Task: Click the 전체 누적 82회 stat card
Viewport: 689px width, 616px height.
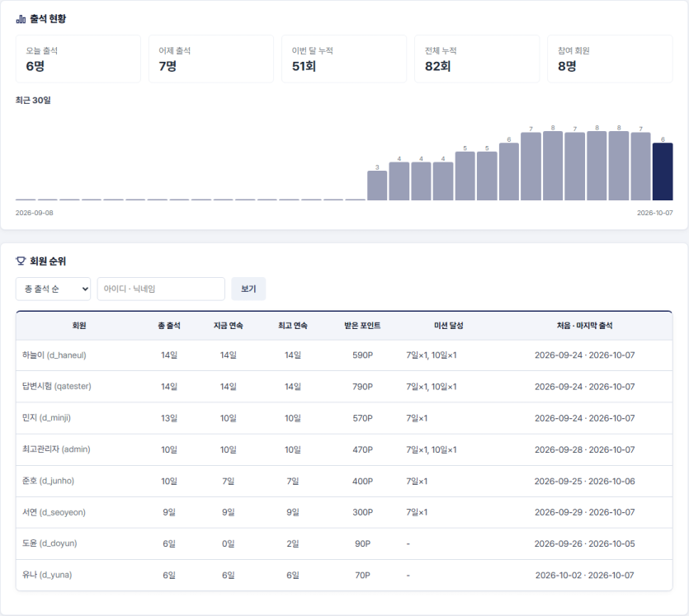Action: point(477,59)
